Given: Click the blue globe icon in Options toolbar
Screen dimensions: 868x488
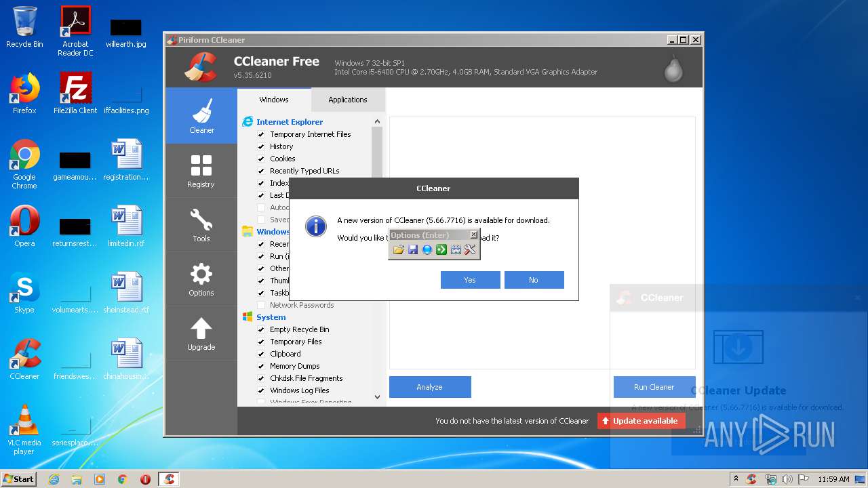Looking at the screenshot, I should tap(427, 250).
